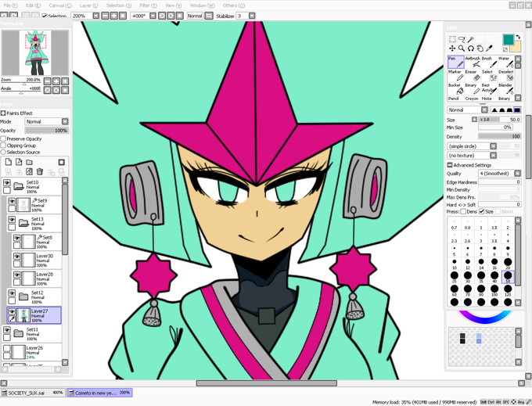Select the Rotate canvas tool
The height and width of the screenshot is (406, 532).
(x=471, y=49)
